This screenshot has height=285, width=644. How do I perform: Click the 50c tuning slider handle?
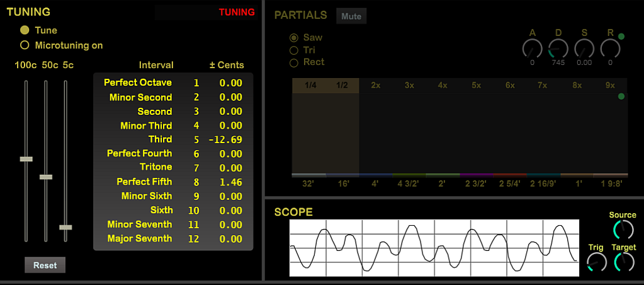45,177
